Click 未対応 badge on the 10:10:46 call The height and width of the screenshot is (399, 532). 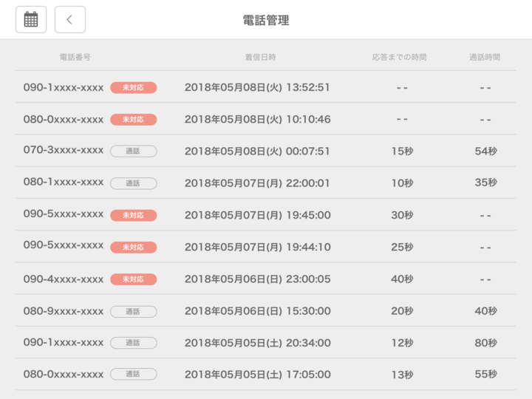[133, 120]
